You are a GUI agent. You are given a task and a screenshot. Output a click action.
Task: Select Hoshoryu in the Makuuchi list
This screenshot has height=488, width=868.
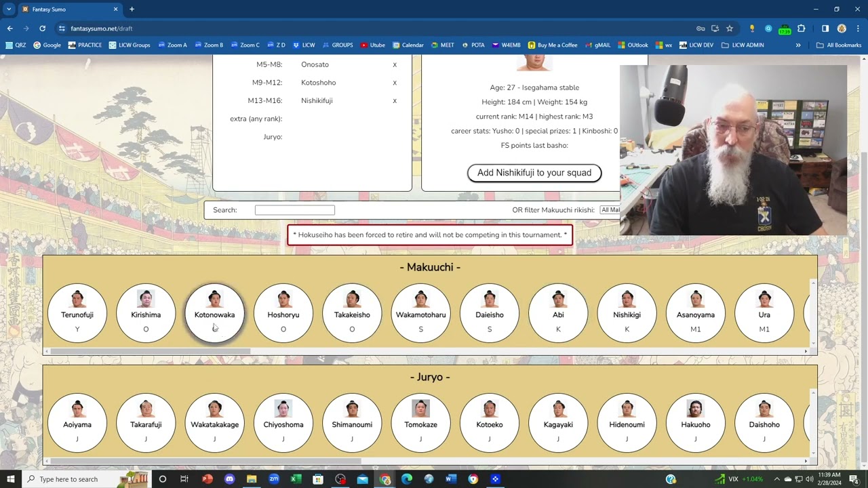pos(283,312)
